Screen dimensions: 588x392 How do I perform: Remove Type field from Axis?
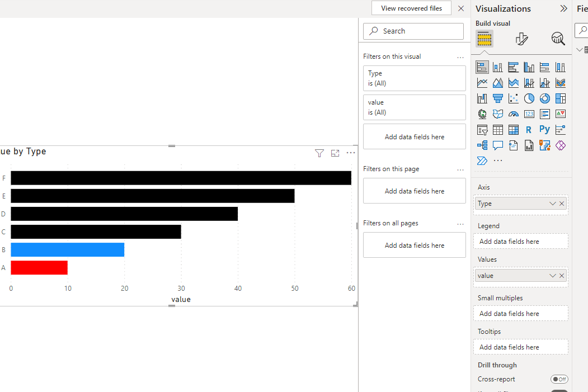[x=562, y=204]
